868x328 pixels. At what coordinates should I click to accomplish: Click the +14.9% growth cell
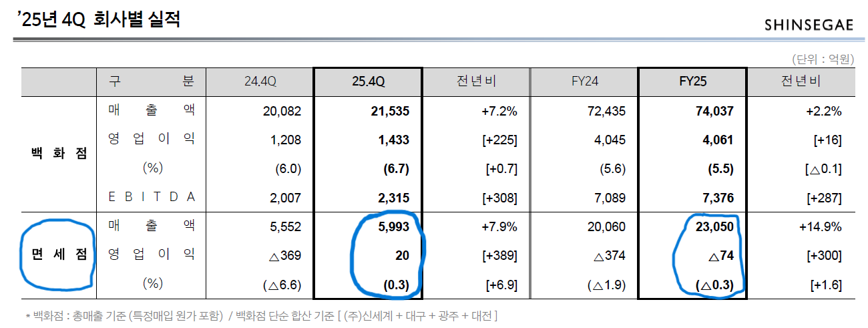pyautogui.click(x=820, y=226)
